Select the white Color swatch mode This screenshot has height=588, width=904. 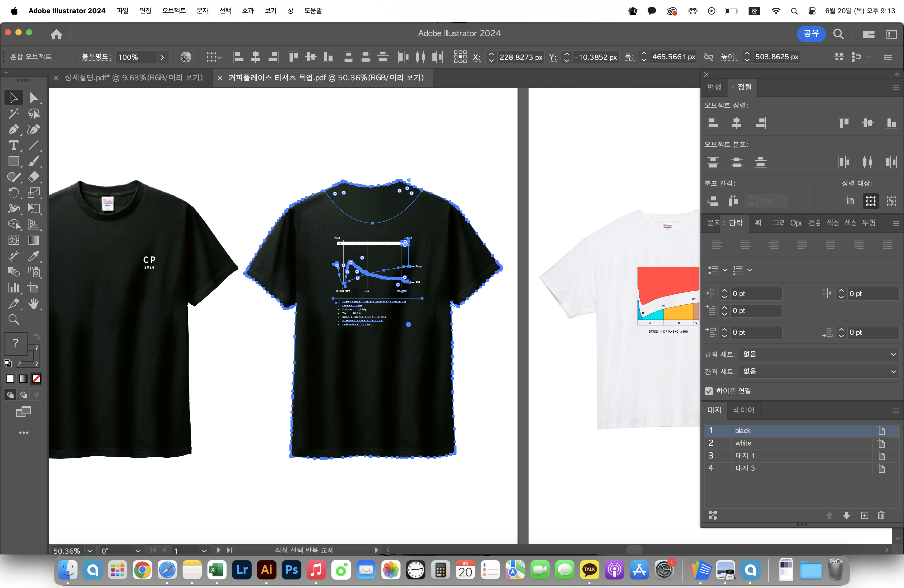point(10,379)
